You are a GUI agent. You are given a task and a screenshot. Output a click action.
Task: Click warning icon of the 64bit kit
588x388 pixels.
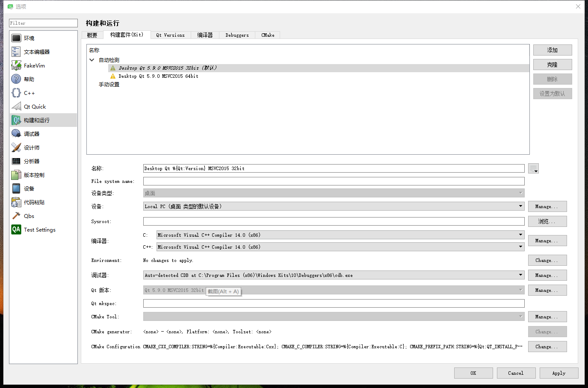pyautogui.click(x=113, y=76)
